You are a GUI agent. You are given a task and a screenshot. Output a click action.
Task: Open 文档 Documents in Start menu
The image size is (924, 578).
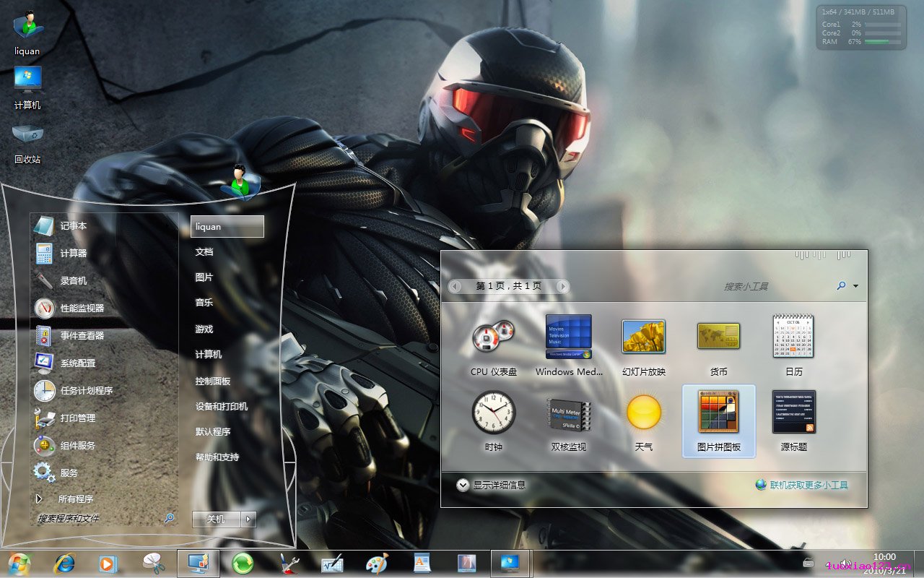point(204,252)
